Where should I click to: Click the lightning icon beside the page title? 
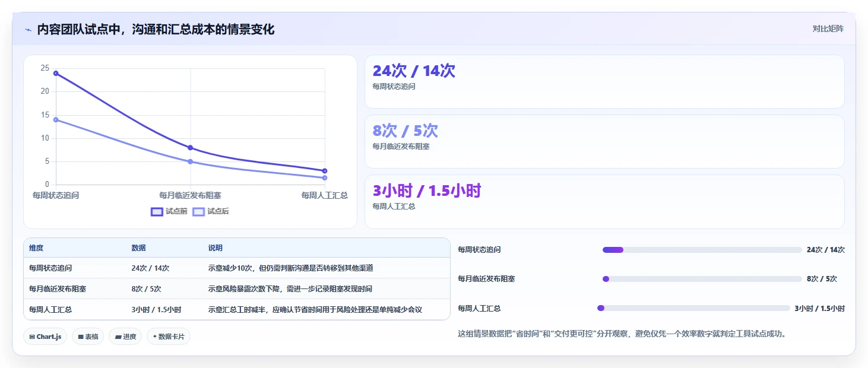[28, 30]
